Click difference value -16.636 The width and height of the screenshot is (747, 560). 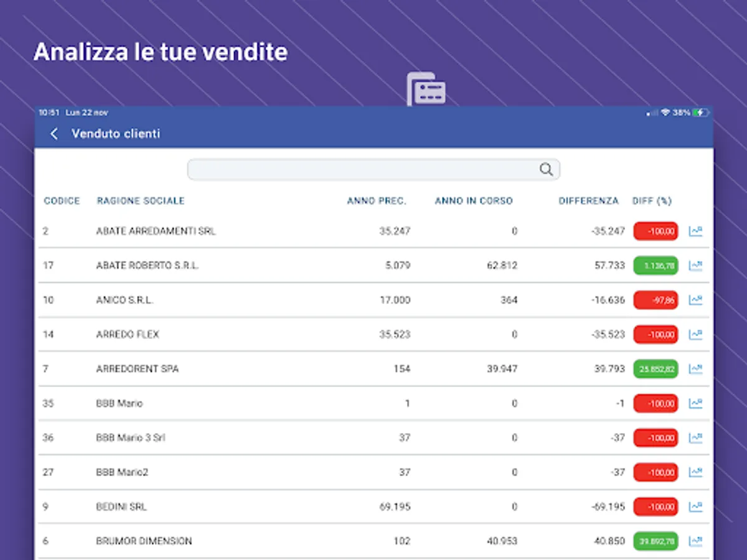click(x=608, y=300)
